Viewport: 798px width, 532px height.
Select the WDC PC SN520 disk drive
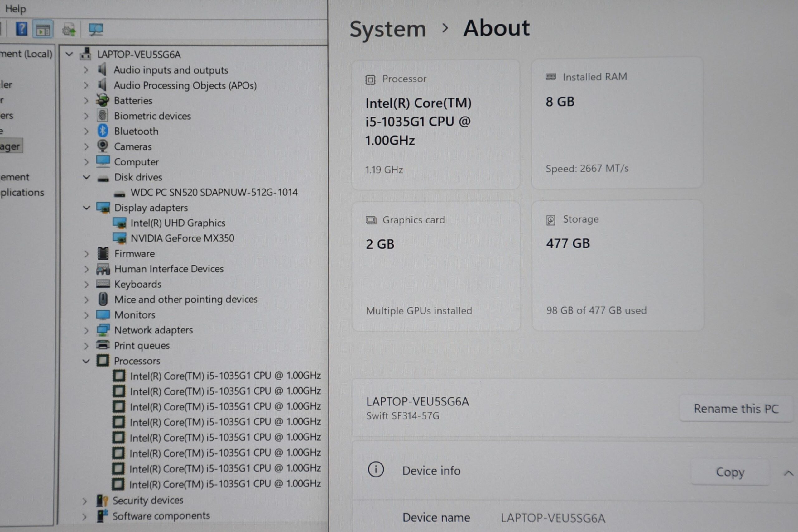pos(214,192)
